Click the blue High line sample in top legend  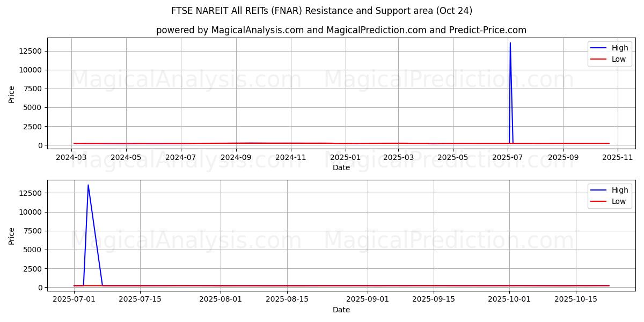(x=598, y=48)
